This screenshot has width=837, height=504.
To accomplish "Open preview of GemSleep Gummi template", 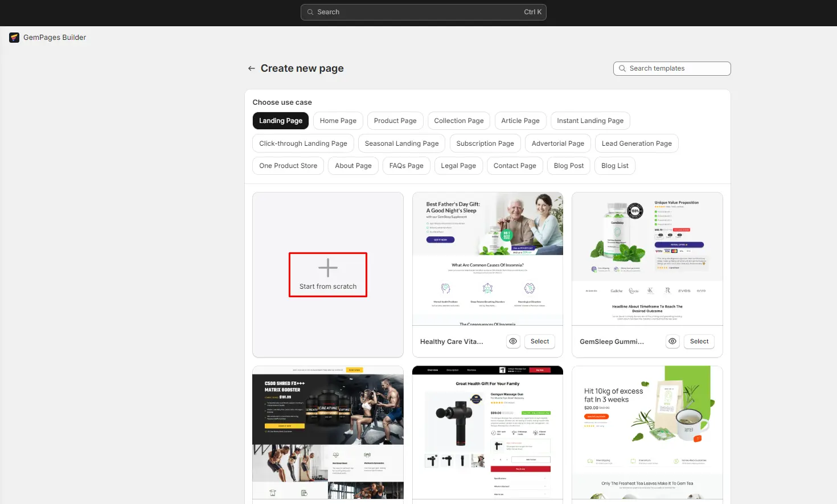I will point(672,341).
